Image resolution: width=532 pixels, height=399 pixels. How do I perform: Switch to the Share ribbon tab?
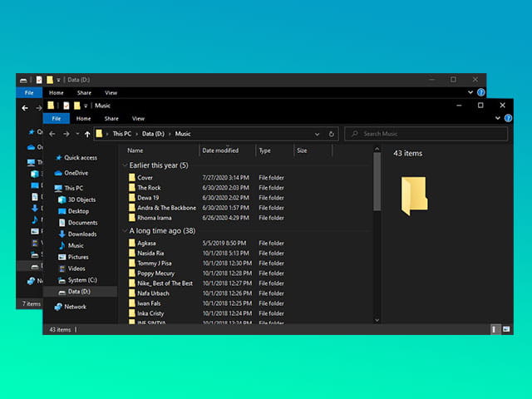(x=112, y=119)
